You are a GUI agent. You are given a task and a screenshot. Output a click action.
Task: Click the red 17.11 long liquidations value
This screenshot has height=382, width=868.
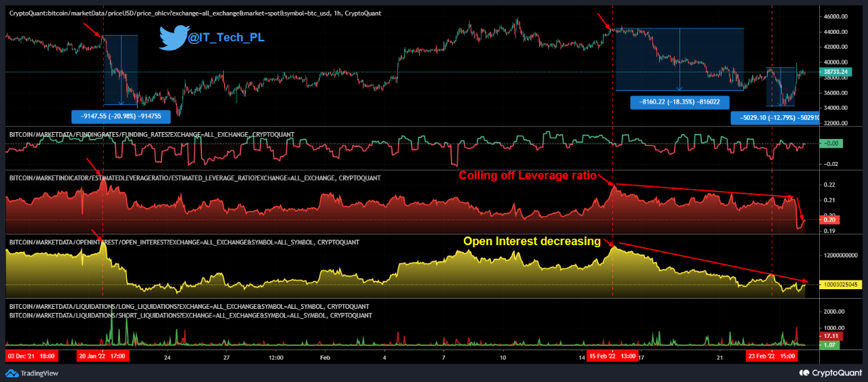pyautogui.click(x=831, y=336)
